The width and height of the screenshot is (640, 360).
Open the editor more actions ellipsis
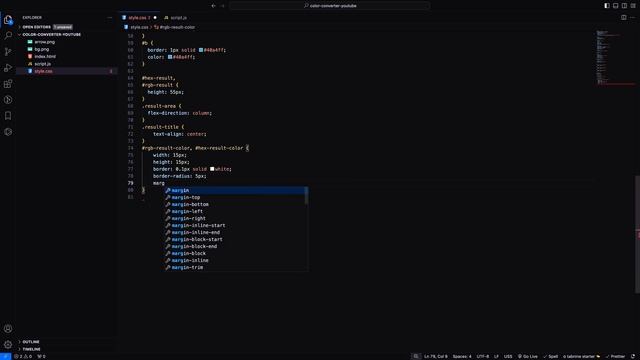pos(633,18)
